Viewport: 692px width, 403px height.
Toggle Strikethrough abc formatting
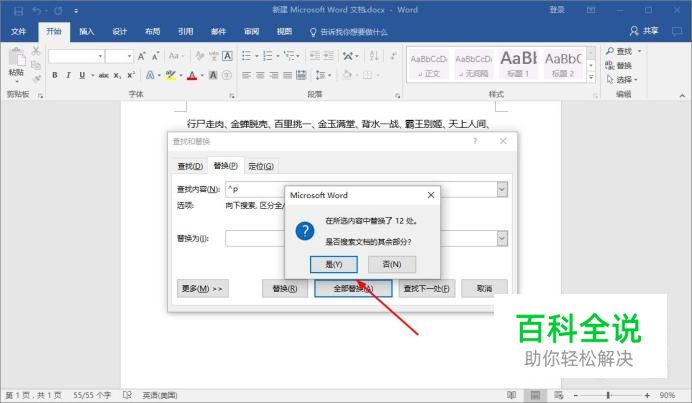(104, 75)
